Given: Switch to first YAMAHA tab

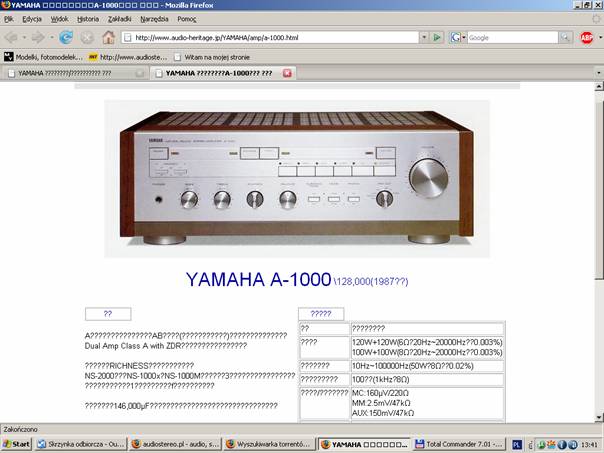Looking at the screenshot, I should coord(74,73).
